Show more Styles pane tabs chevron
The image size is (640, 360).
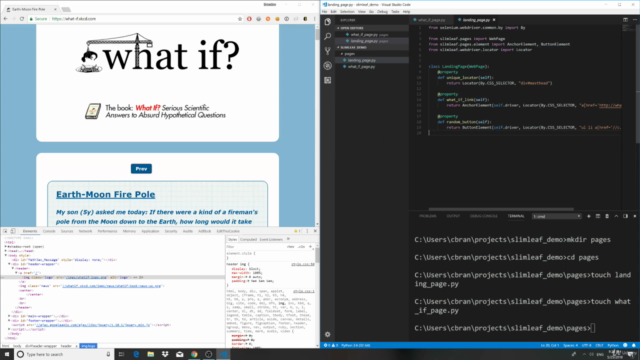[x=288, y=239]
